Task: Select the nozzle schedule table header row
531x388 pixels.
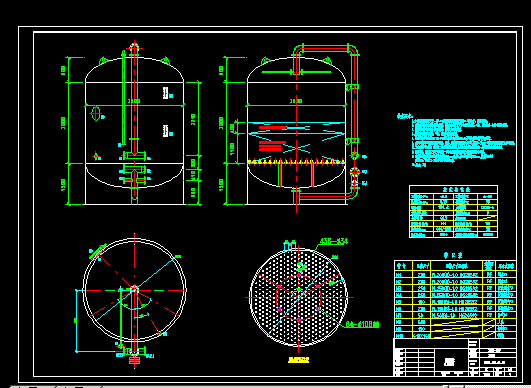Action: pos(455,265)
